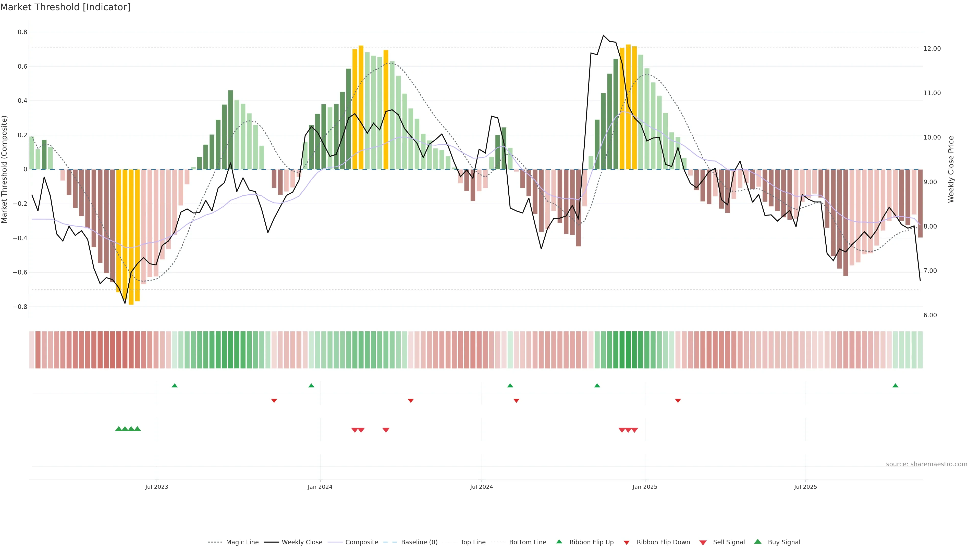Click the Jul 2025 x-axis label
980x551 pixels.
805,487
